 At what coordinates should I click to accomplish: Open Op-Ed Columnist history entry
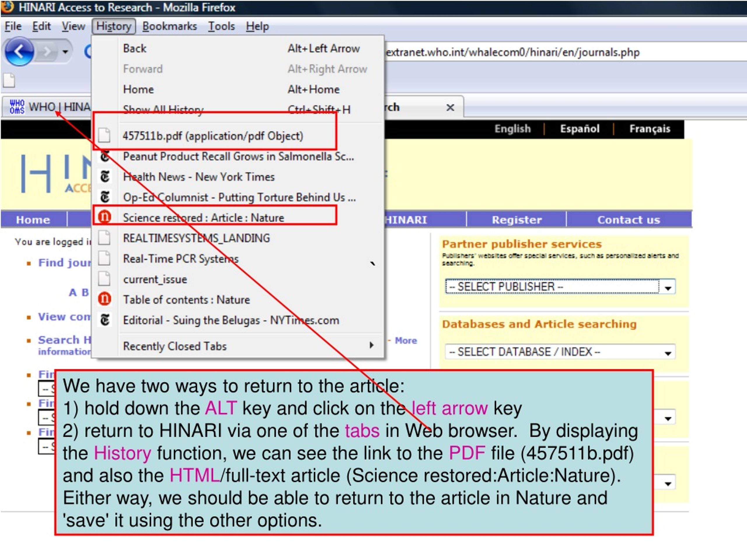pyautogui.click(x=238, y=197)
